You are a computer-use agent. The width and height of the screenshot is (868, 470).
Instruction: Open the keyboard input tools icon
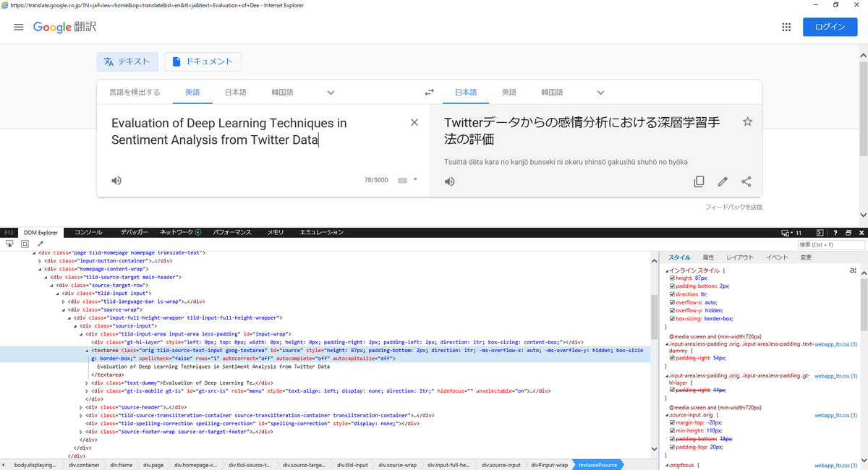tap(403, 180)
